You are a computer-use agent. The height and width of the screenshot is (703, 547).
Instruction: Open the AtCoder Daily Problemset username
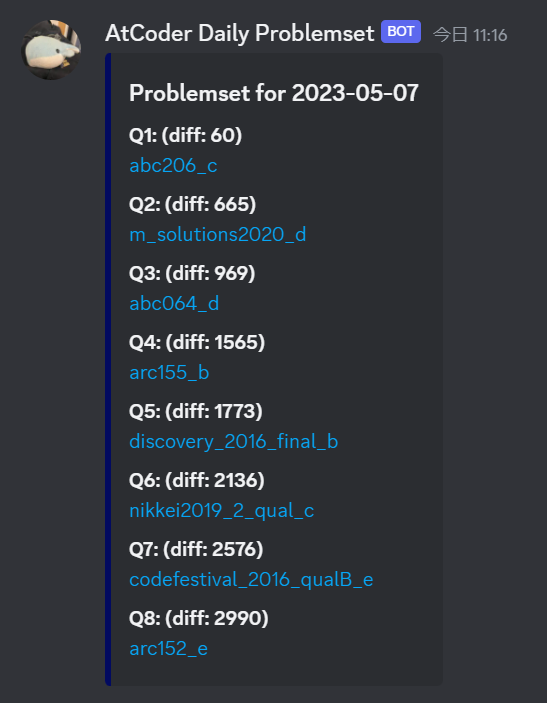(239, 34)
